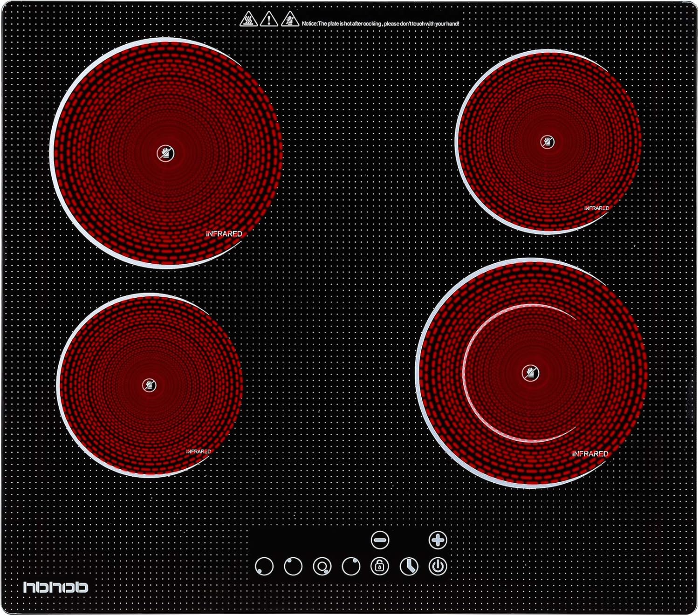
Task: Select the rear-left burner zone icon
Action: point(292,565)
